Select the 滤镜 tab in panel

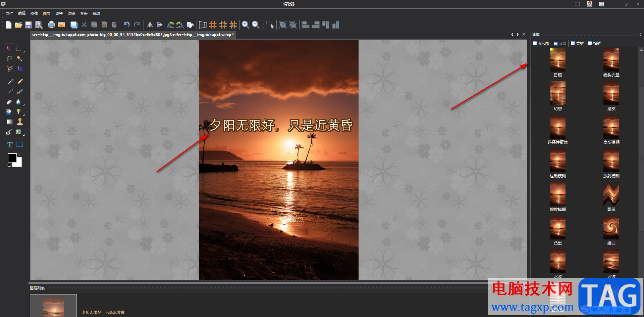coord(560,43)
